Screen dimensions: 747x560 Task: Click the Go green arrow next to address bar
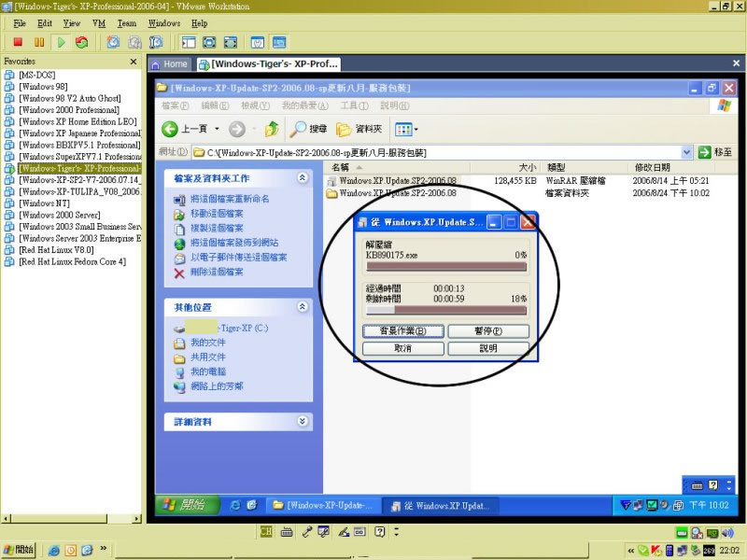(x=705, y=152)
